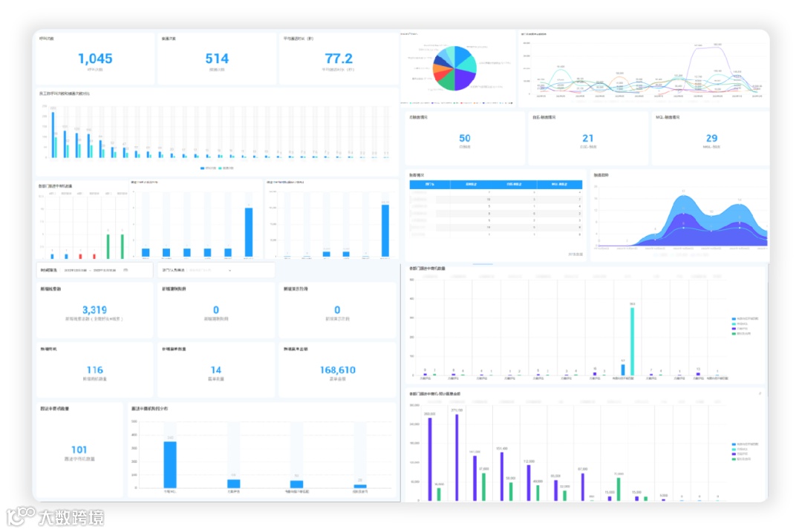Click the 101 following-up opportunities value
The width and height of the screenshot is (802, 532).
pos(79,450)
